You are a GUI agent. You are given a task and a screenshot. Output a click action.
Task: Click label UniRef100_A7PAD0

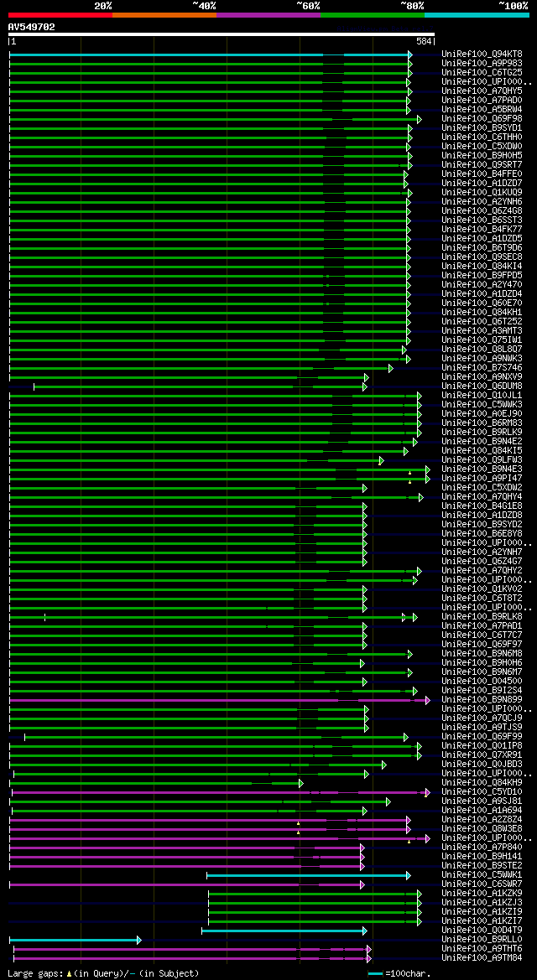(482, 100)
